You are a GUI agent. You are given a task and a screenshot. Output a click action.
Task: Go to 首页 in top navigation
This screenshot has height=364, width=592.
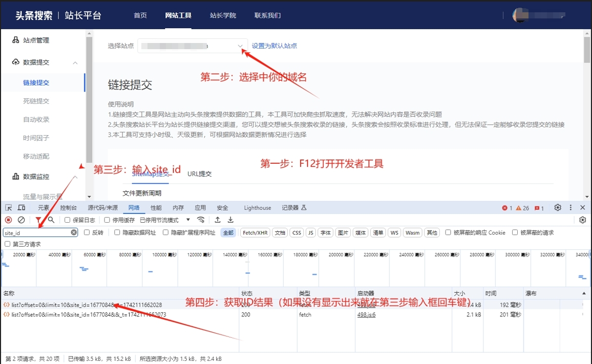click(x=140, y=15)
